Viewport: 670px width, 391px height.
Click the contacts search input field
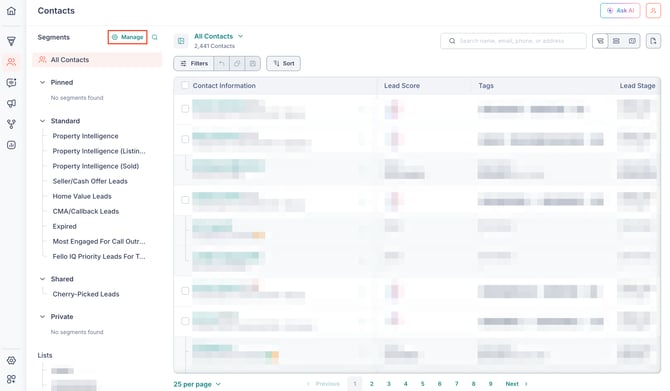(513, 41)
